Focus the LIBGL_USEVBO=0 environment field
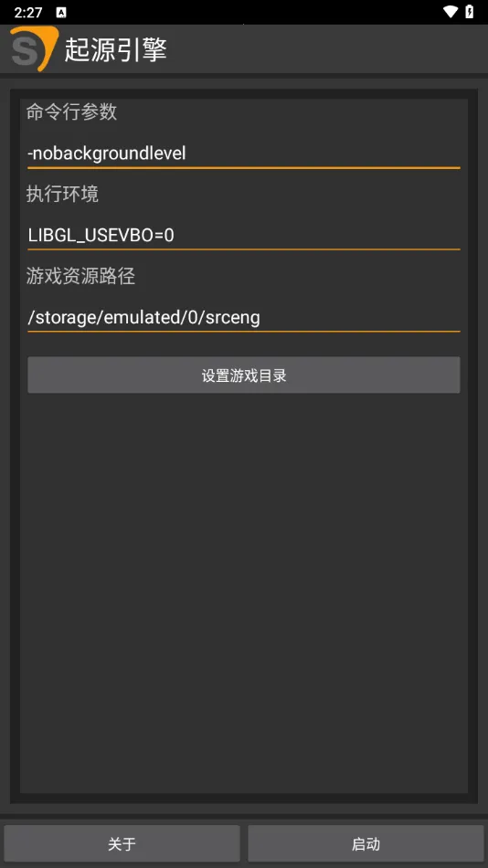The width and height of the screenshot is (488, 868). 244,235
